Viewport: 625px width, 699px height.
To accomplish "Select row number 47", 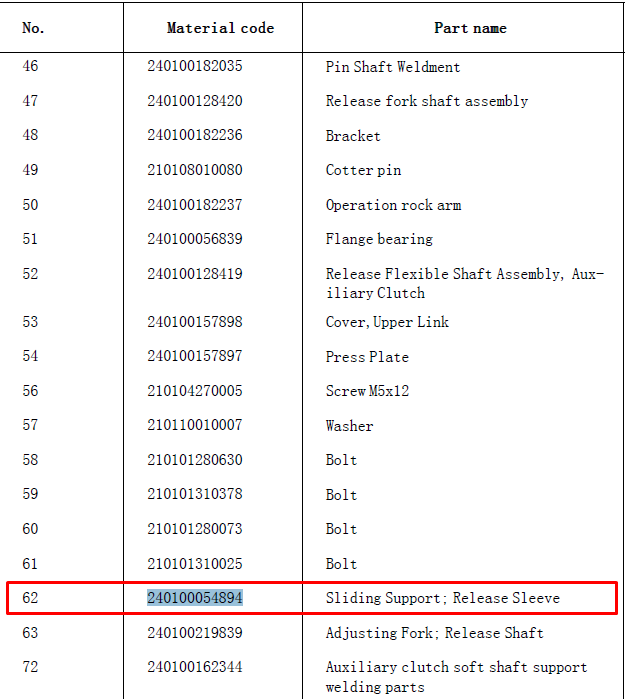I will pyautogui.click(x=30, y=101).
